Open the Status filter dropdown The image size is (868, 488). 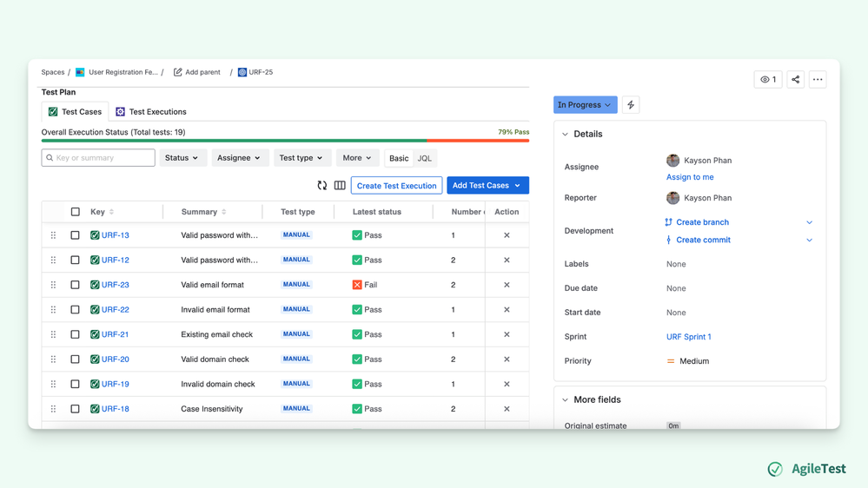tap(182, 158)
